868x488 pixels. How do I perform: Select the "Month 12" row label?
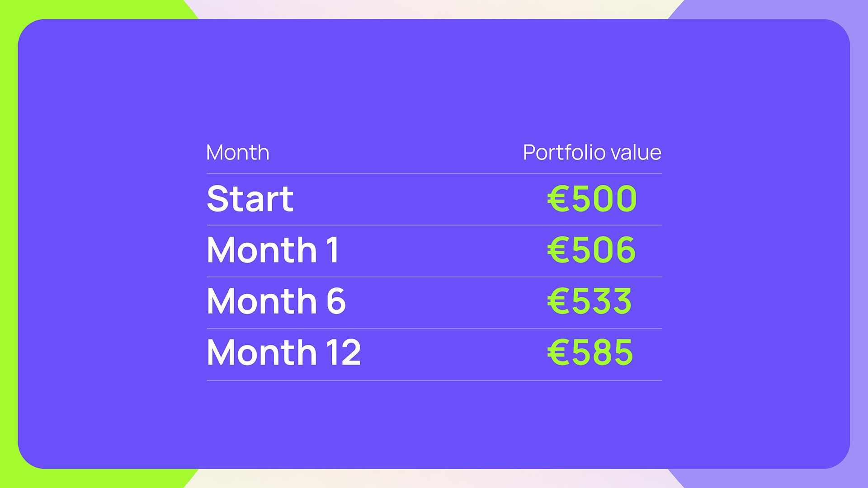(283, 353)
